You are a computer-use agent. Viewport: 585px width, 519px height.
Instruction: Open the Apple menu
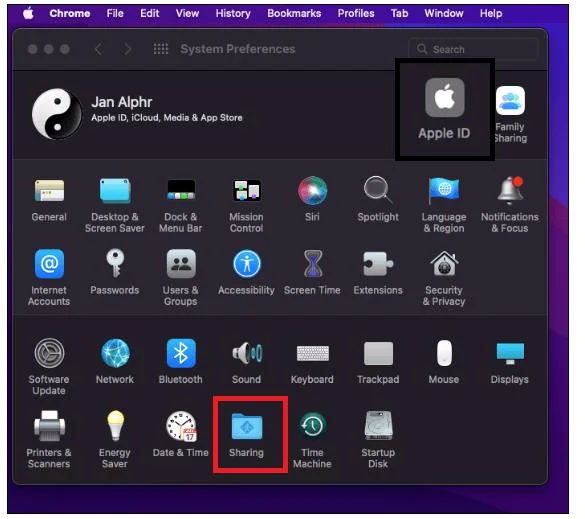click(x=29, y=14)
